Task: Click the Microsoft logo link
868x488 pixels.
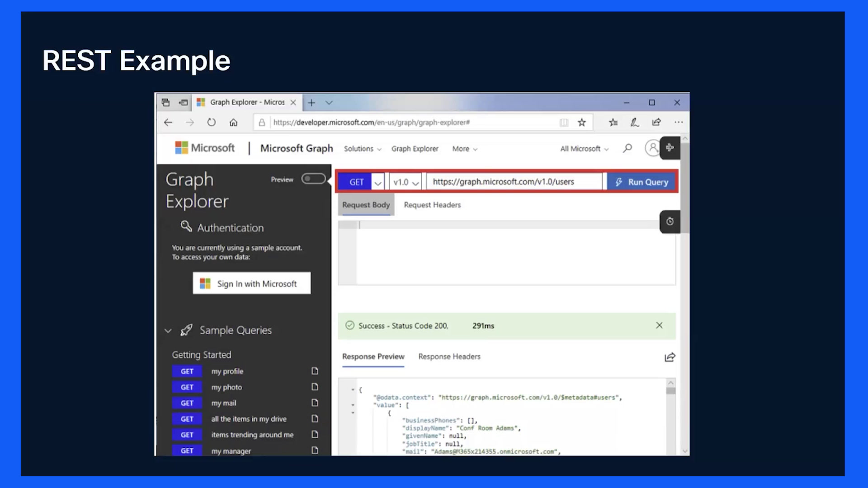Action: click(x=205, y=148)
